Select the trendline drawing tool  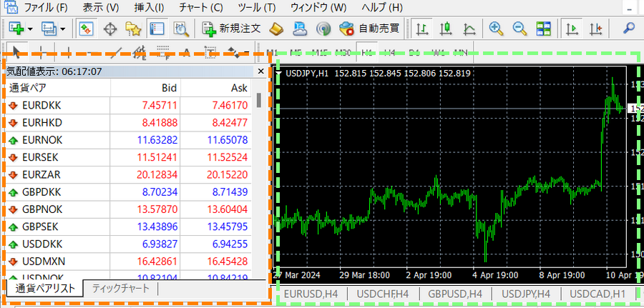click(x=117, y=52)
